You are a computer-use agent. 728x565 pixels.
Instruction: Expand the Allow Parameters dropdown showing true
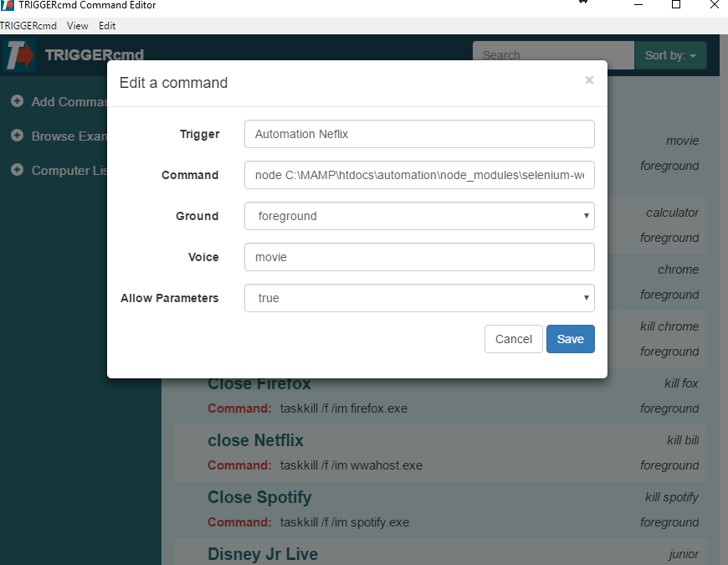pyautogui.click(x=419, y=298)
